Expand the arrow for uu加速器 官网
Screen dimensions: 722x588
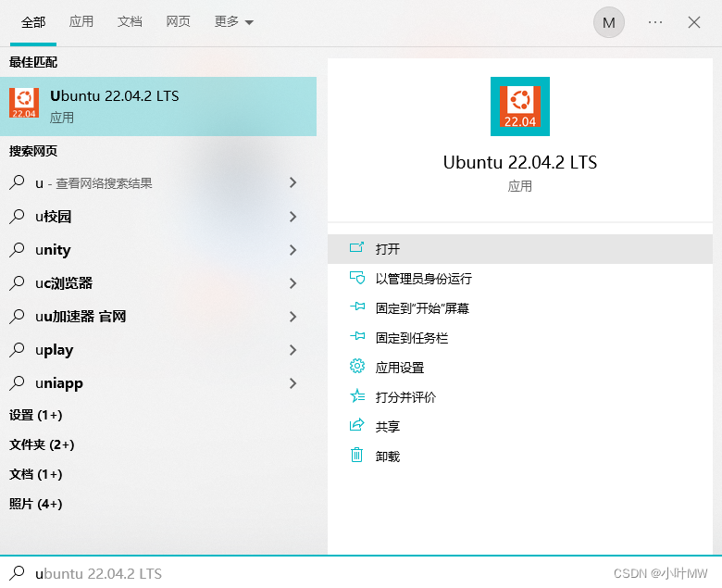click(293, 317)
